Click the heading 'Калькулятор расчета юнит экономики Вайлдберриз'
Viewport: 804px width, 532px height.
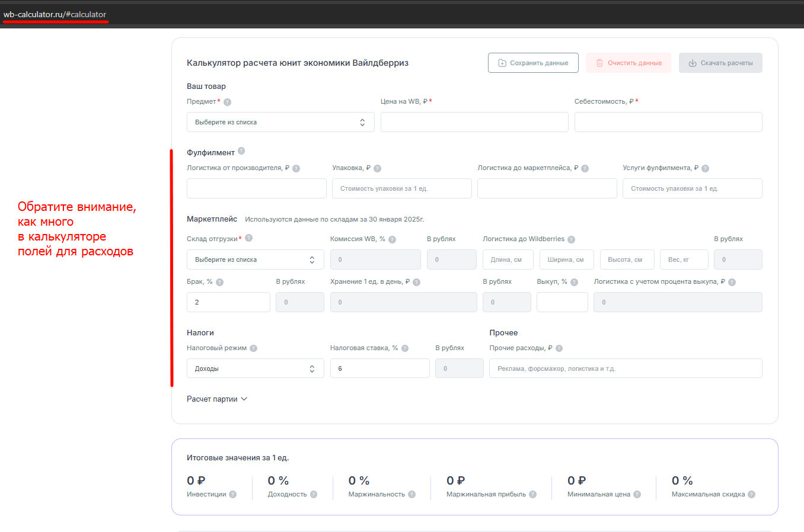click(298, 63)
